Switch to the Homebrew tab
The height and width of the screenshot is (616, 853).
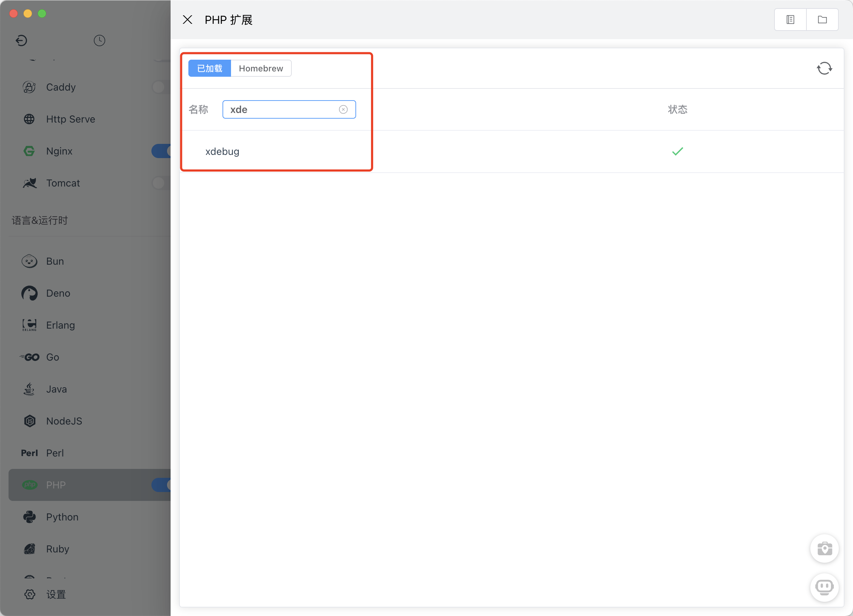click(261, 69)
